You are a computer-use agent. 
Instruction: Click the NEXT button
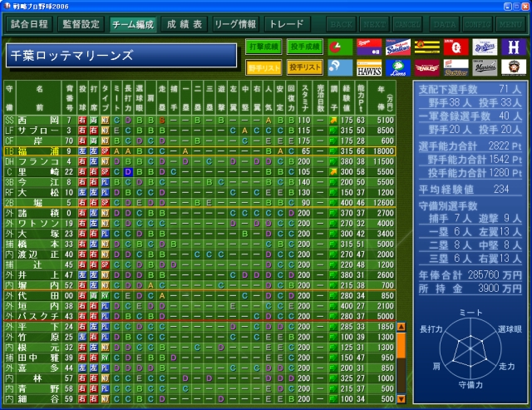375,24
